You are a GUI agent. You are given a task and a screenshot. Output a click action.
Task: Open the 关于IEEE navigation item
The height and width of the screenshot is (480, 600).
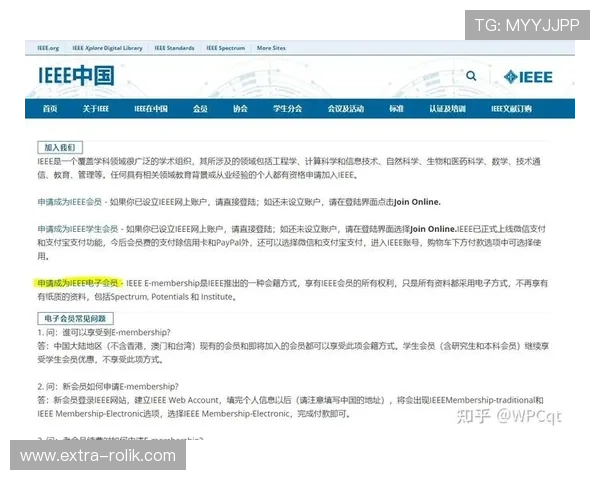point(96,109)
